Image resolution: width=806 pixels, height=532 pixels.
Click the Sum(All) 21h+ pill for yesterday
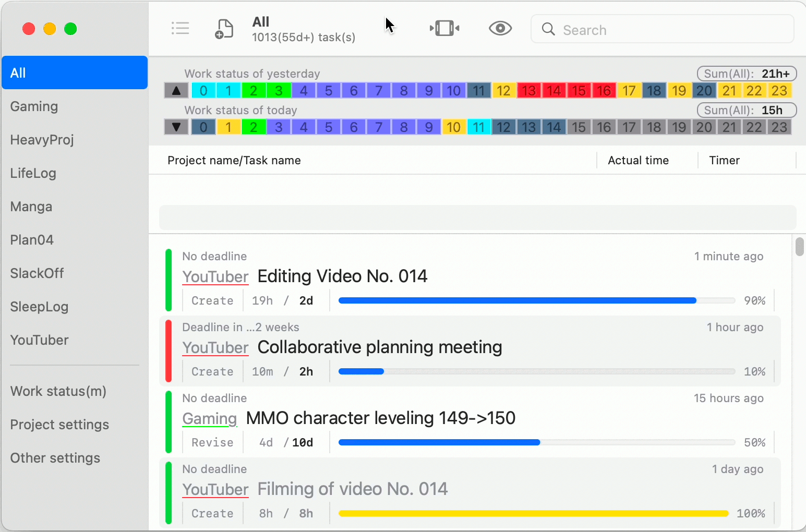pyautogui.click(x=746, y=74)
